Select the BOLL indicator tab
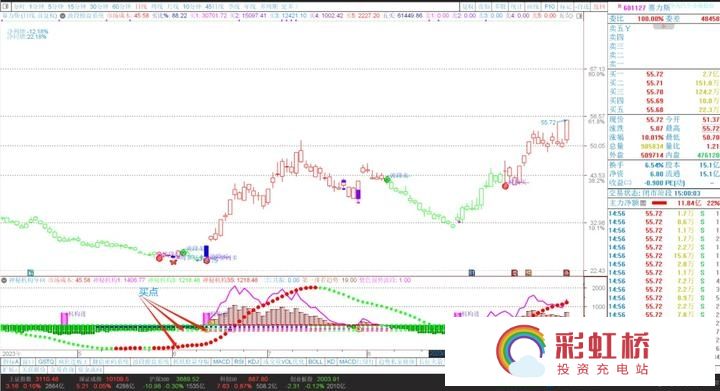Image resolution: width=720 pixels, height=391 pixels. coord(315,362)
